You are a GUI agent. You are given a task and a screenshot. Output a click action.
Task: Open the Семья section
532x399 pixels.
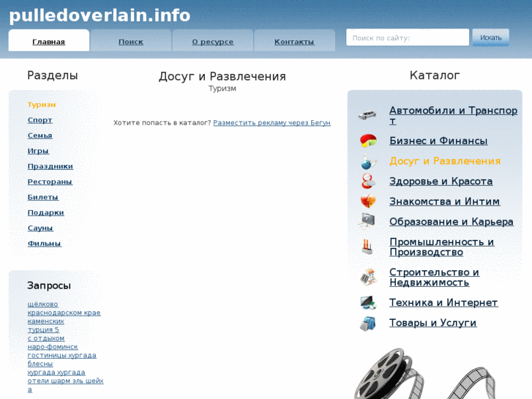pyautogui.click(x=40, y=135)
